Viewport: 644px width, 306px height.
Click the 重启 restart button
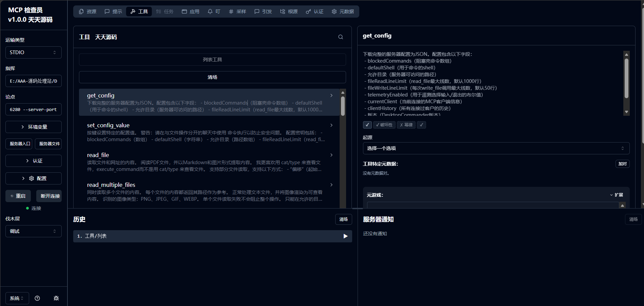pos(18,196)
